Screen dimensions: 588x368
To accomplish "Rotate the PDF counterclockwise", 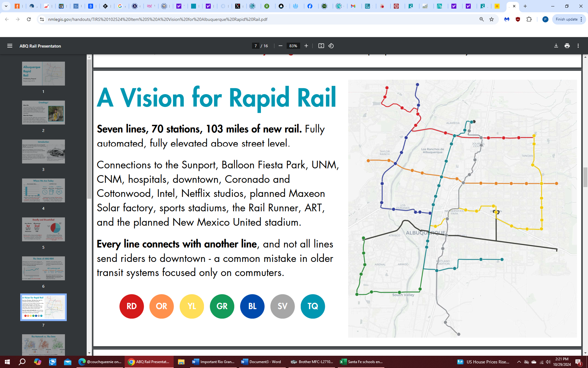I will pyautogui.click(x=331, y=46).
